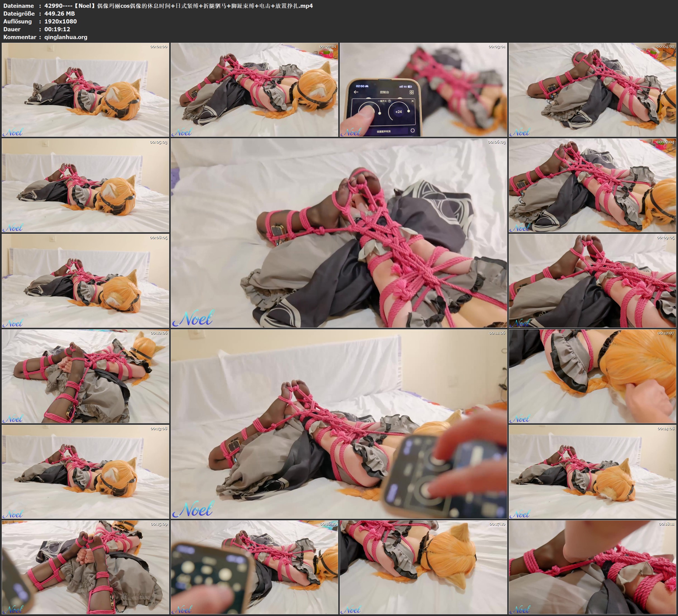Click the circle icon at phone bottom right
The height and width of the screenshot is (616, 678).
(413, 130)
